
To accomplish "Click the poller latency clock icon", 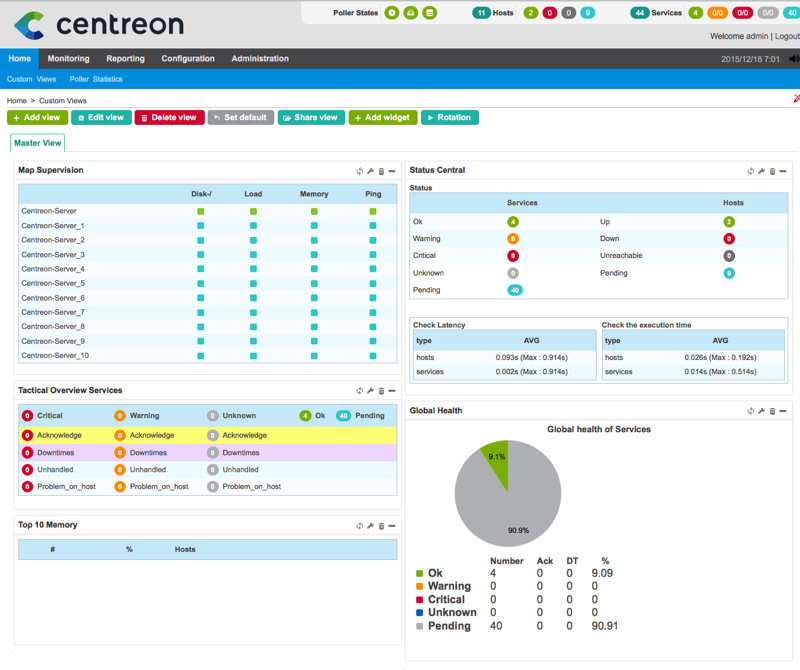I will point(393,13).
